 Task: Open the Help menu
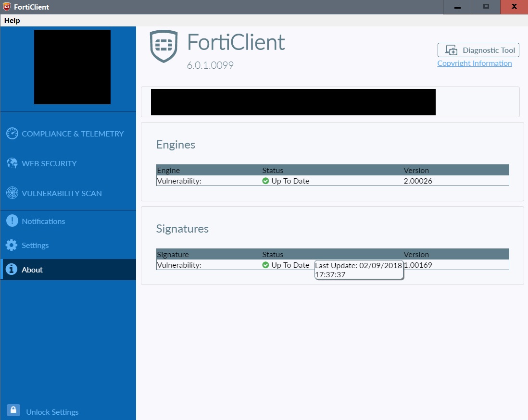[x=12, y=21]
